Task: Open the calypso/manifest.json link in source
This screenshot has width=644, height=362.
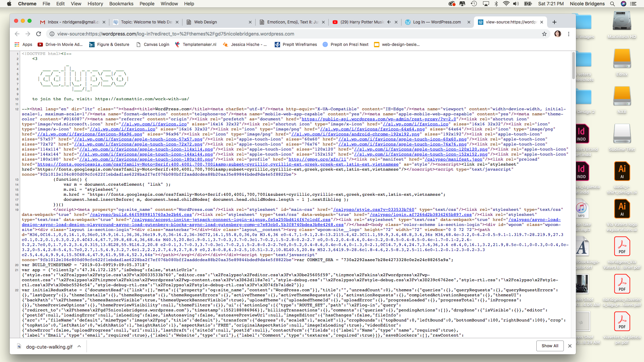Action: coord(453,159)
